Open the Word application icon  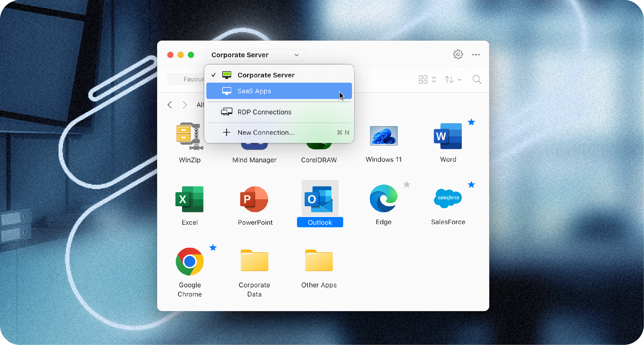(x=448, y=136)
